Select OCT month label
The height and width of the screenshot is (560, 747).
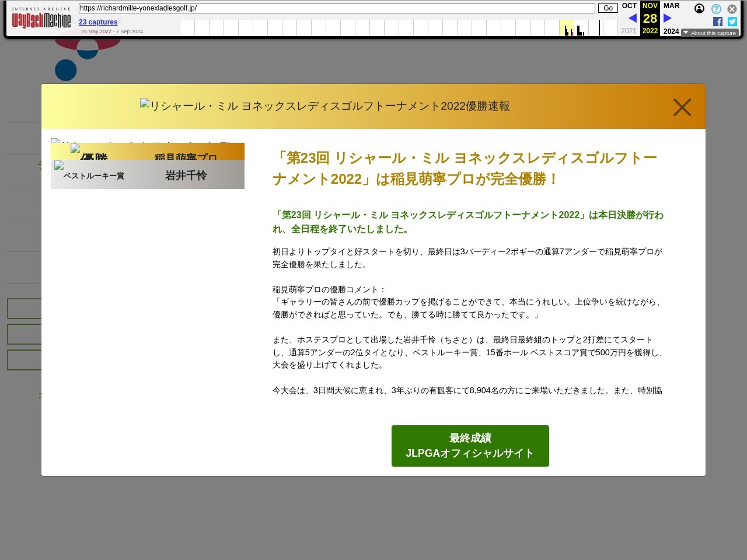(629, 6)
